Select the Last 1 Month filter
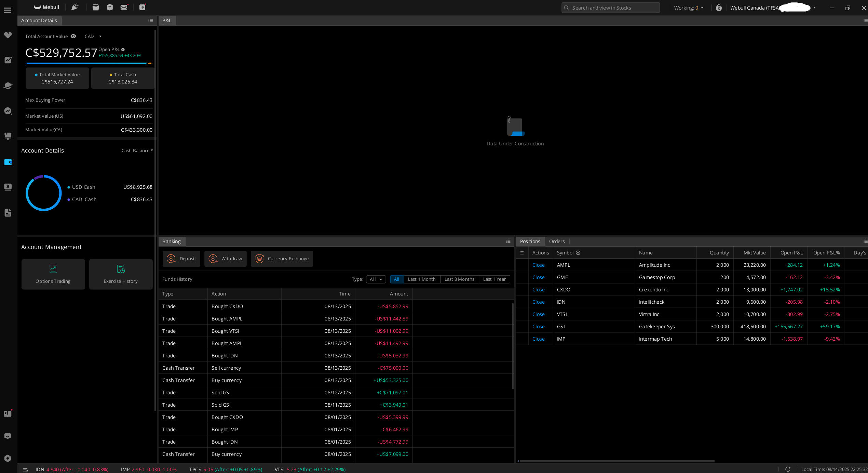Viewport: 868px width, 473px height. (422, 279)
